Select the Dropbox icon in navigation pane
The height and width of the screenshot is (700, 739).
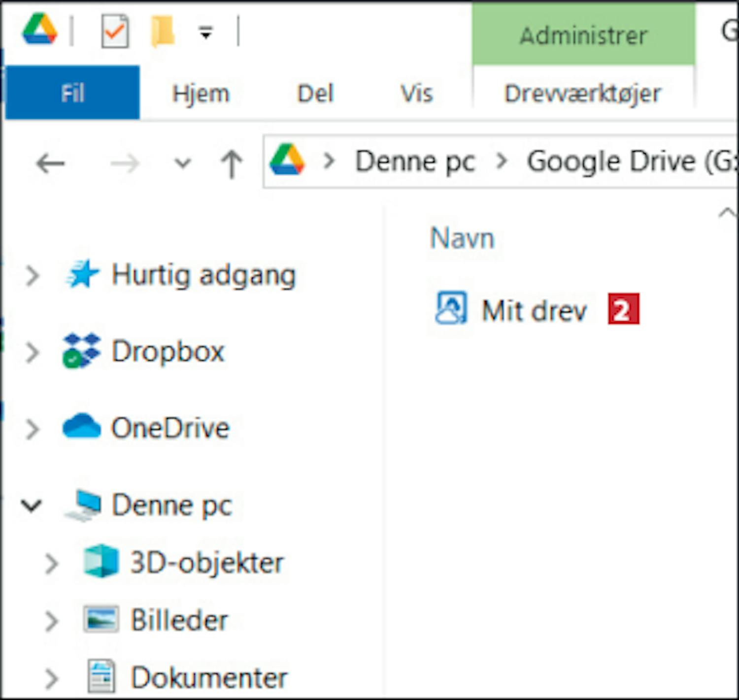tap(81, 351)
